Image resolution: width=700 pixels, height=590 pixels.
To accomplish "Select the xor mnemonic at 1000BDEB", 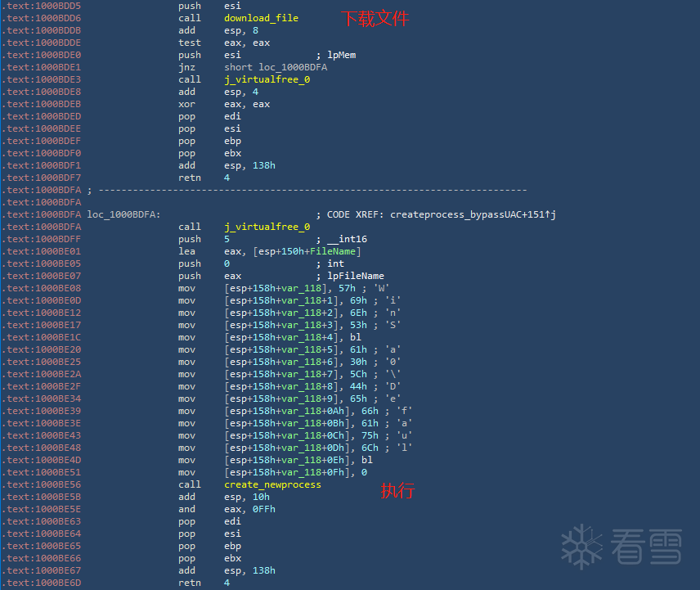I will pos(186,104).
